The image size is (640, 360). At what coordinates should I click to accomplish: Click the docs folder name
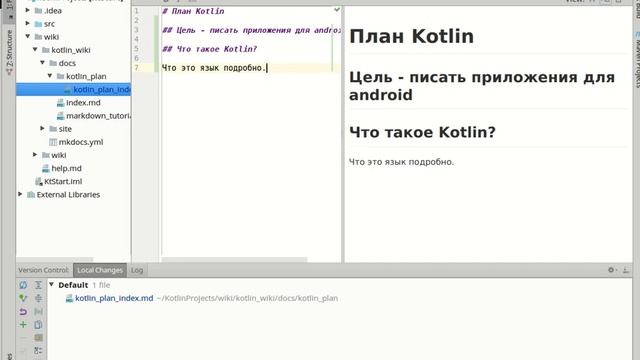67,63
